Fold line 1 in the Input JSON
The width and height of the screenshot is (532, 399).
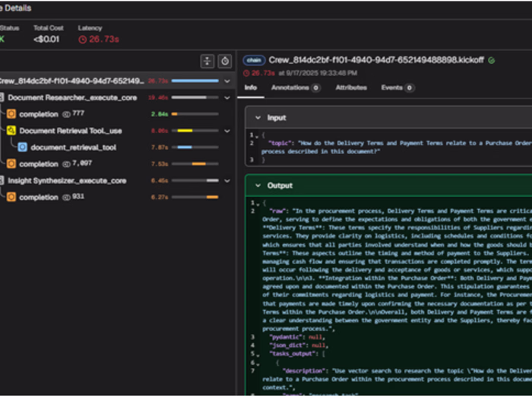pyautogui.click(x=257, y=136)
